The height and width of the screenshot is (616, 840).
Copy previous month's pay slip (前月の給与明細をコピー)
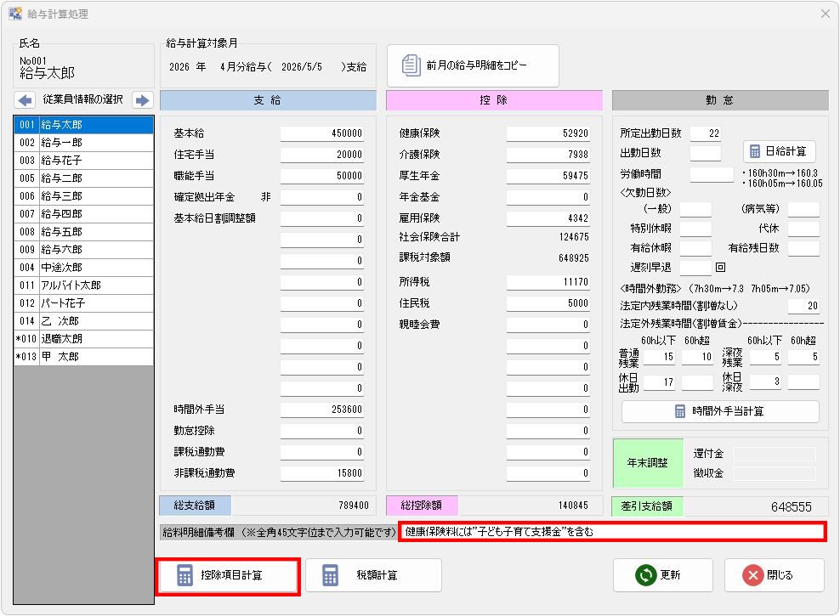(x=474, y=65)
